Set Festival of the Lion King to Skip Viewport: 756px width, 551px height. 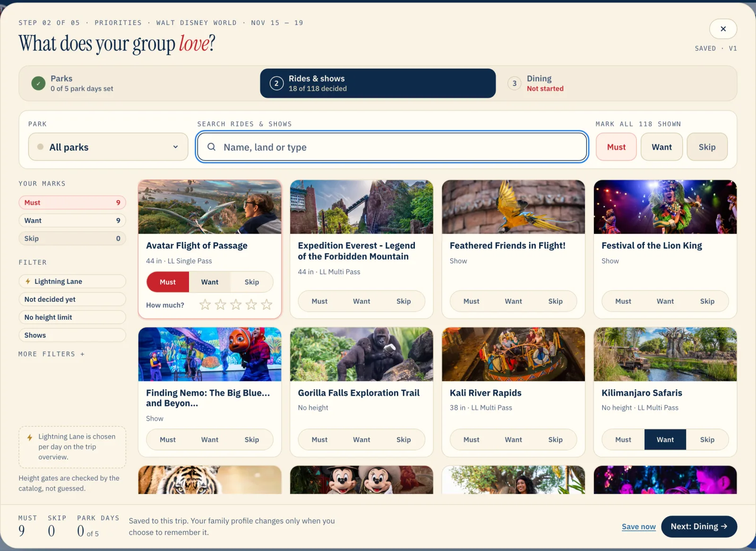click(707, 301)
